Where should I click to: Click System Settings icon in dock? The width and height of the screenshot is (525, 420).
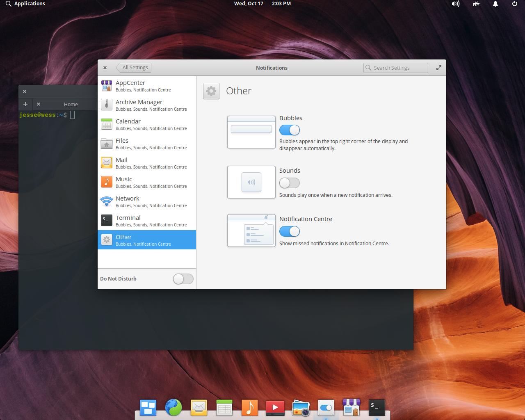(x=326, y=408)
